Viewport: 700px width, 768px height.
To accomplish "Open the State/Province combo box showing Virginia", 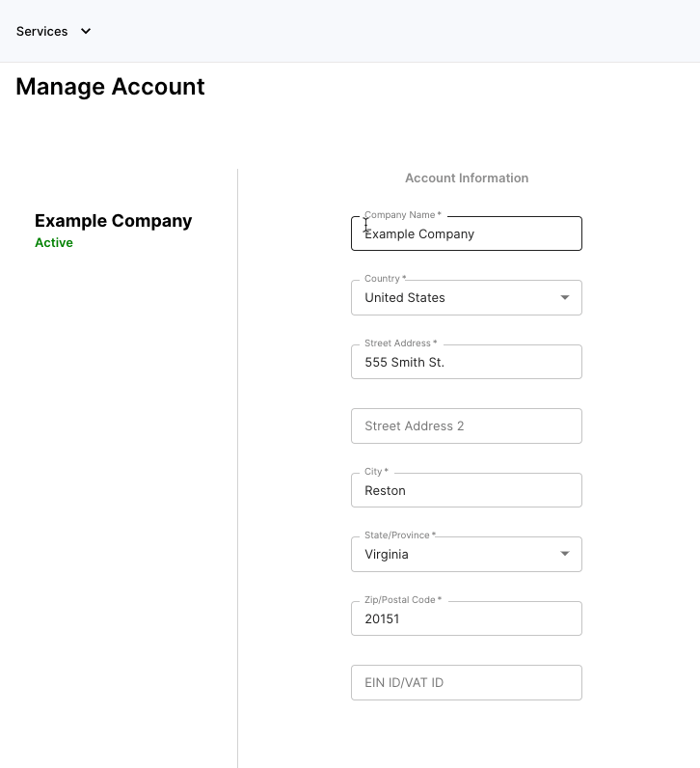I will pyautogui.click(x=467, y=554).
